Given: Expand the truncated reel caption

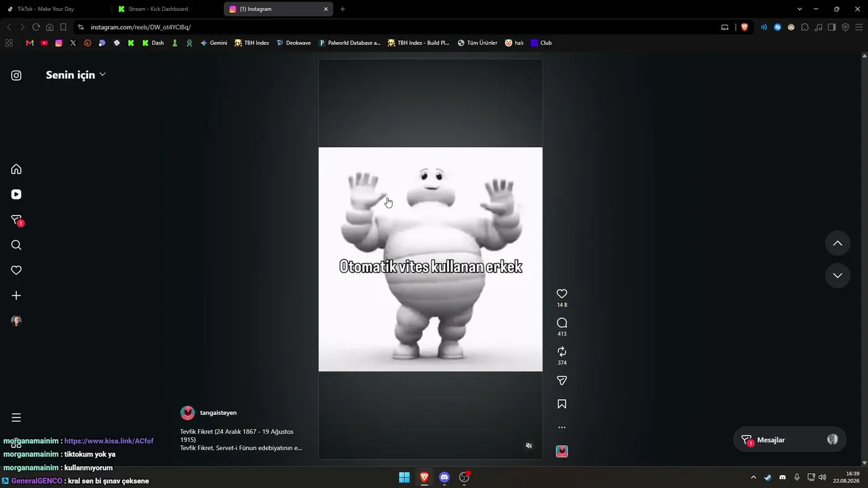Looking at the screenshot, I should coord(241,448).
